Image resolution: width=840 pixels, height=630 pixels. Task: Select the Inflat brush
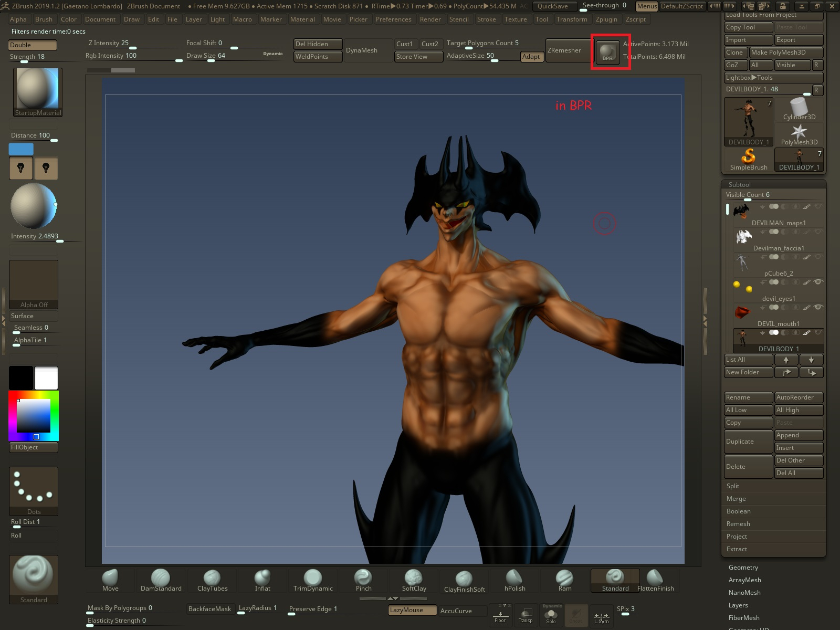[262, 581]
